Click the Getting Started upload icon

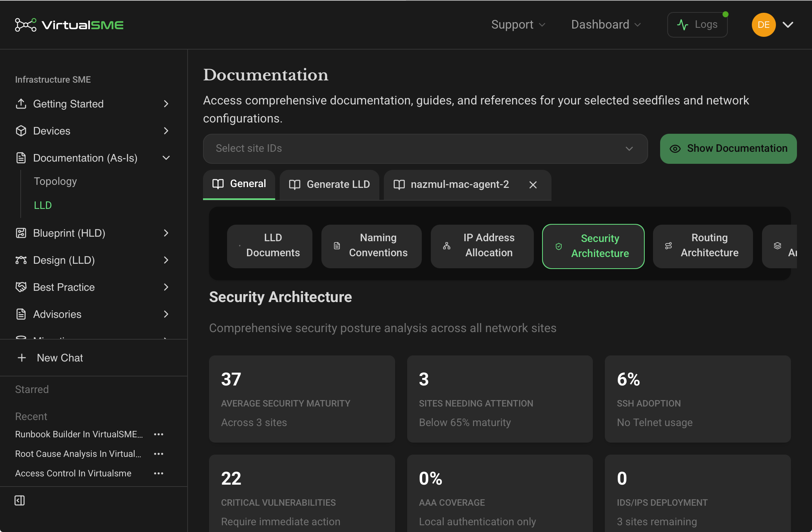point(21,104)
